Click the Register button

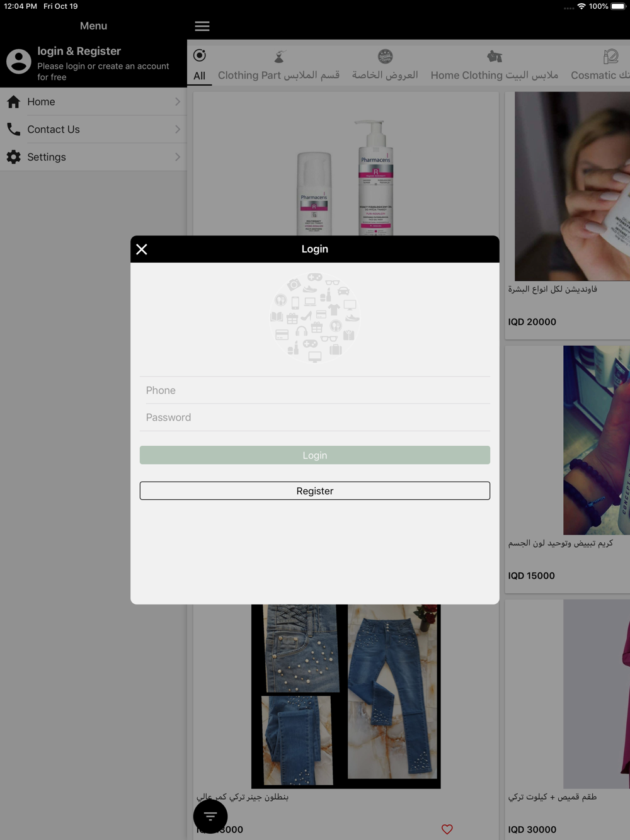(315, 491)
